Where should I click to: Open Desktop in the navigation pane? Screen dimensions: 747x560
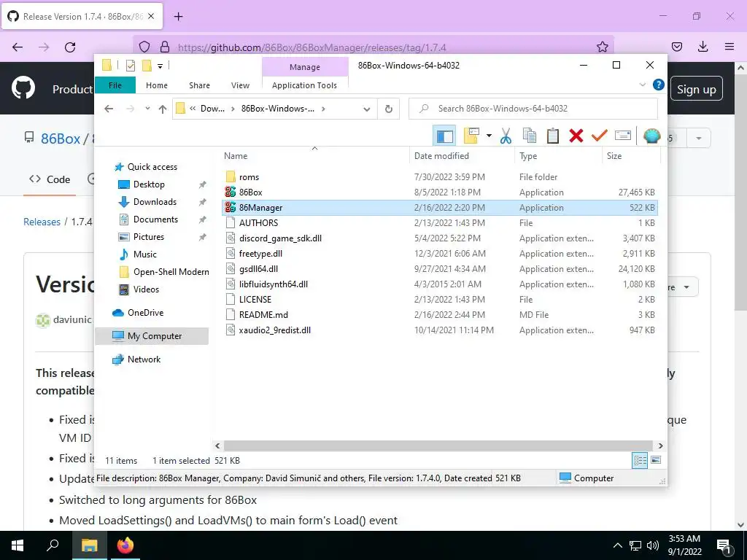point(149,184)
